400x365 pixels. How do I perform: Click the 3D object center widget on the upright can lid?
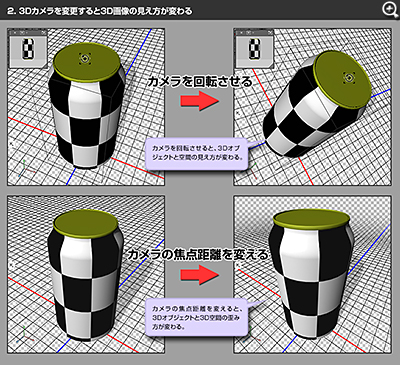[x=86, y=59]
